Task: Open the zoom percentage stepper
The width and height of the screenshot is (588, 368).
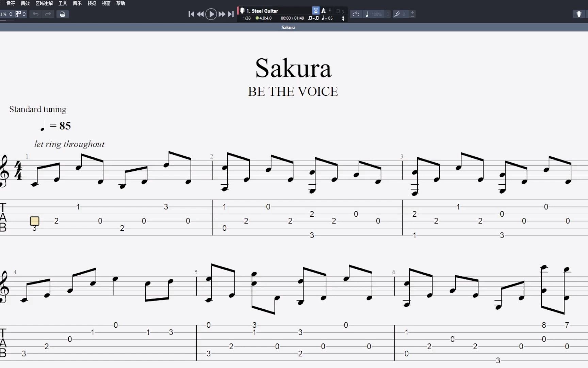Action: click(x=10, y=14)
